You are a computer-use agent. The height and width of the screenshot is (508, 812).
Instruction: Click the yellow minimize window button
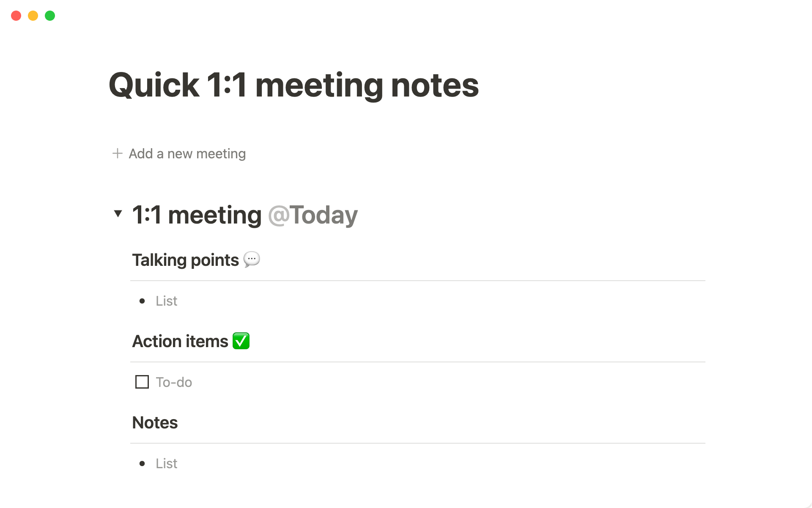click(33, 16)
